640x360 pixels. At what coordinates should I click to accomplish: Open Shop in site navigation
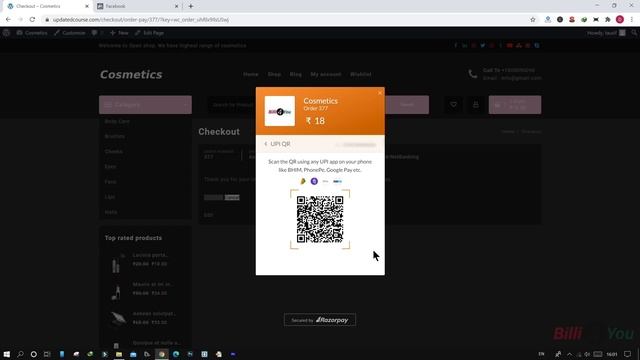(x=274, y=74)
